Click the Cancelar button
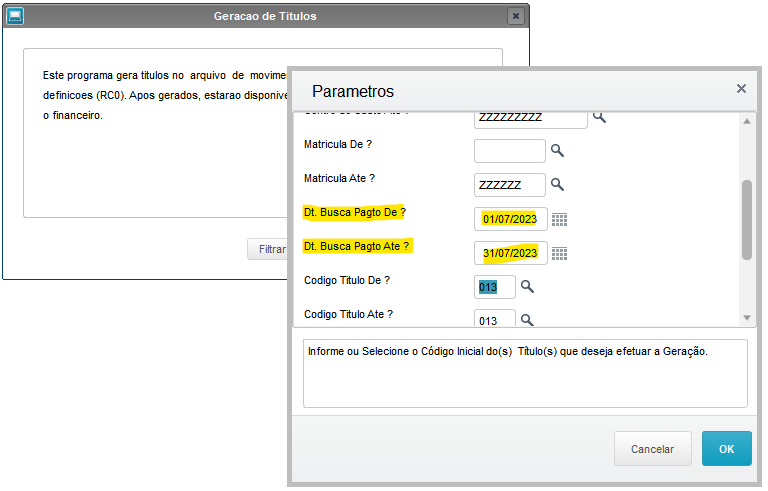Image resolution: width=768 pixels, height=491 pixels. (x=652, y=449)
